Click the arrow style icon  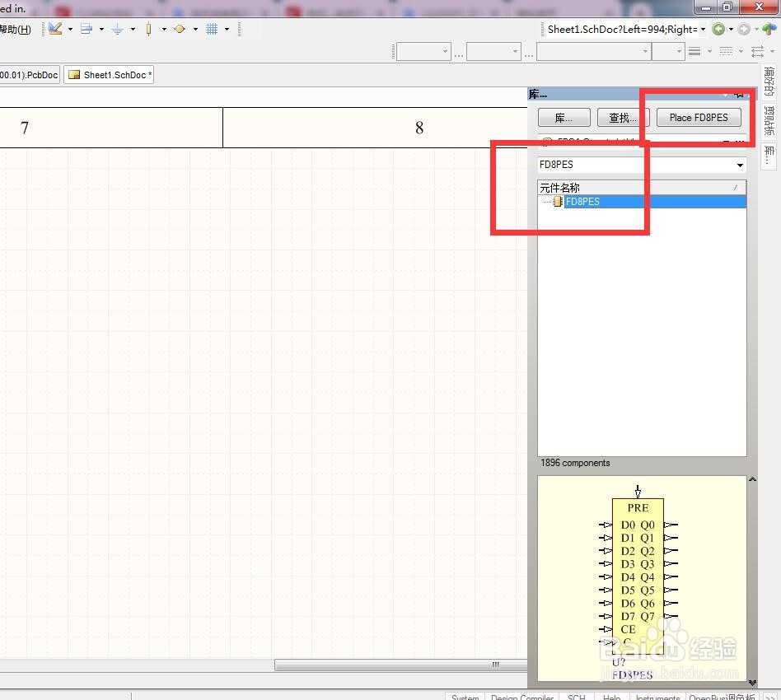click(x=758, y=51)
